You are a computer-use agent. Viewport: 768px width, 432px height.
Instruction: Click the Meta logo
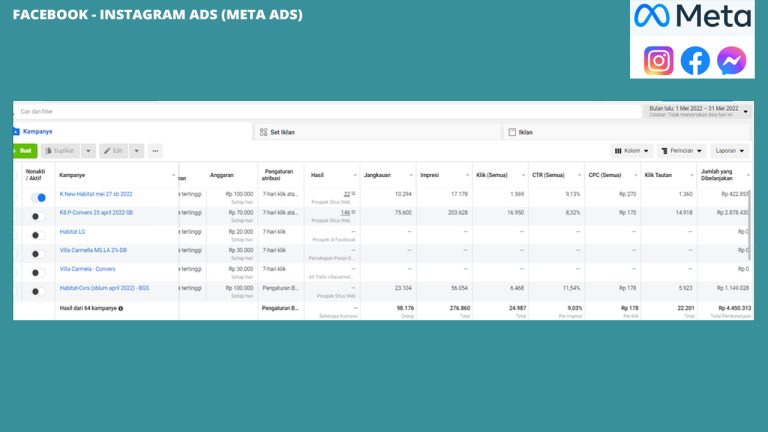pos(691,17)
